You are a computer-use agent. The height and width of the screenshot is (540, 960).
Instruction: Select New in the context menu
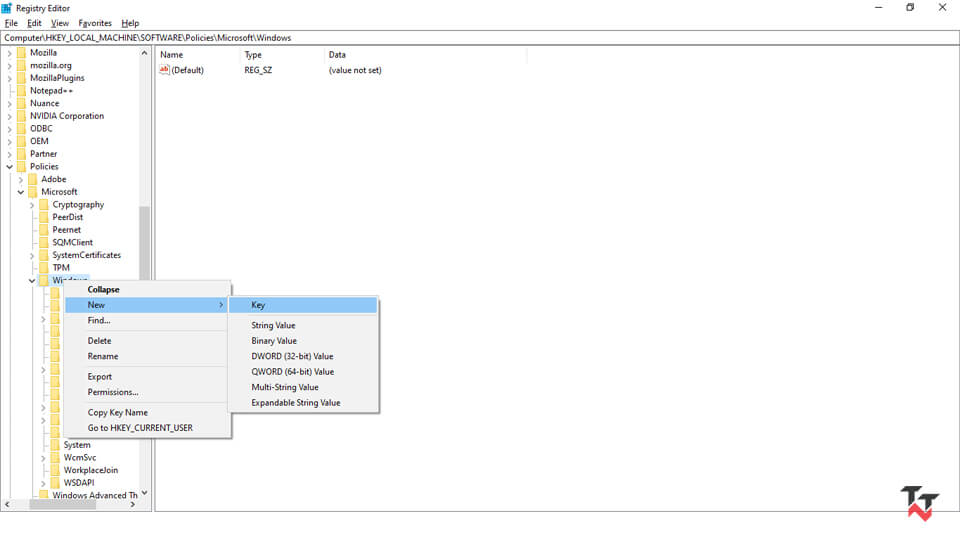pos(147,305)
